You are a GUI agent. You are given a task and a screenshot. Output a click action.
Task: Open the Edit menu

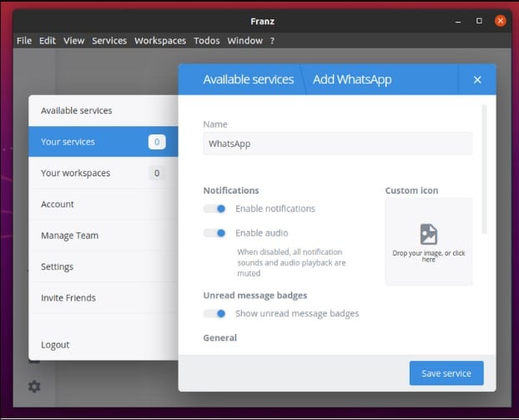click(x=48, y=40)
